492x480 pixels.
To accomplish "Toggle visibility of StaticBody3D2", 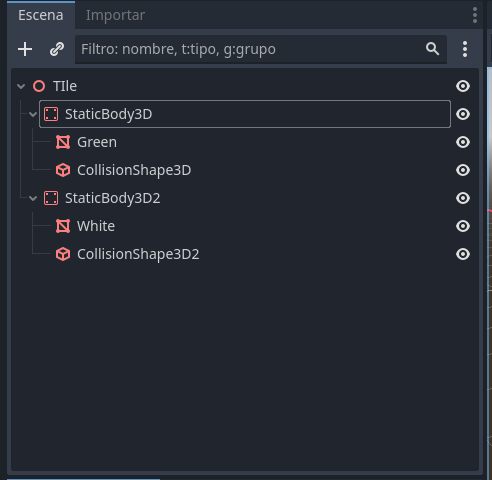I will 463,198.
